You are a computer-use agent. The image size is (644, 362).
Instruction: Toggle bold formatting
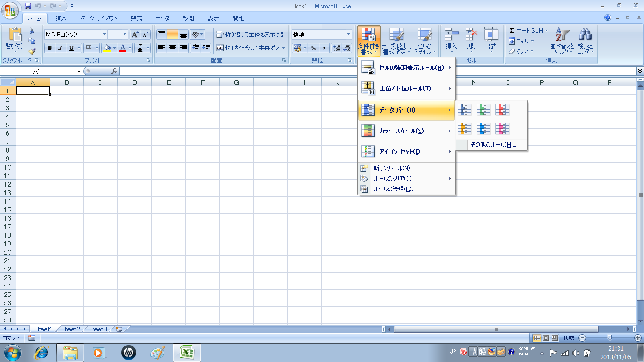point(50,48)
